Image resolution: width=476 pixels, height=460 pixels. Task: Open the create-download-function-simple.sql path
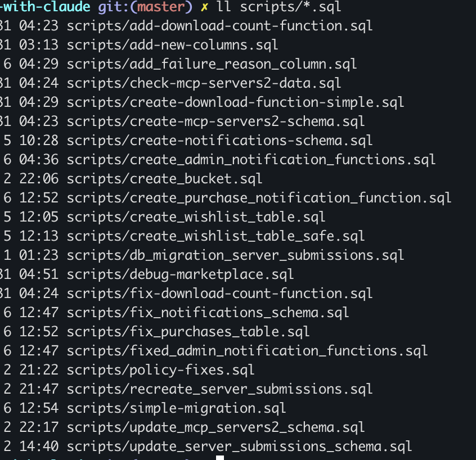(235, 102)
